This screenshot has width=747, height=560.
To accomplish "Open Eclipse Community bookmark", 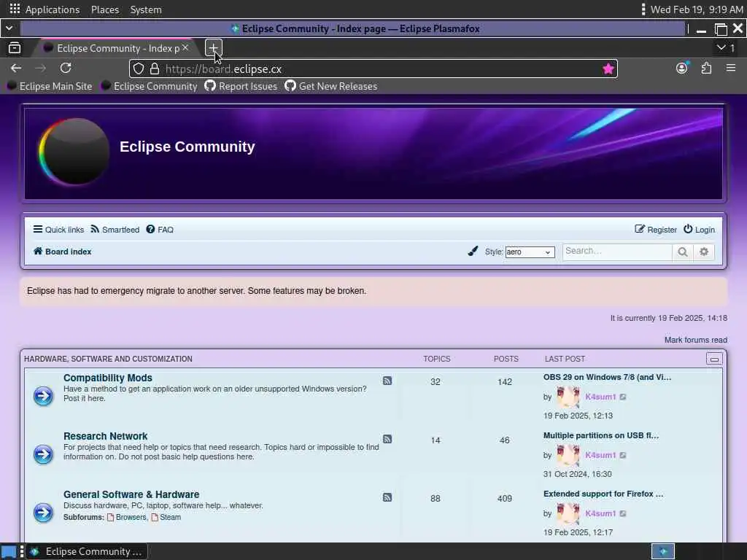I will tap(149, 86).
